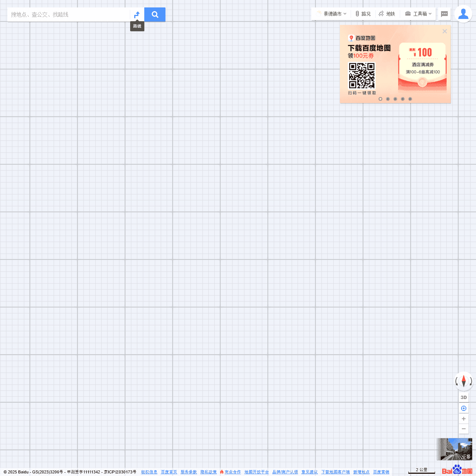This screenshot has width=476, height=476.
Task: Click the place search input field
Action: (x=69, y=15)
